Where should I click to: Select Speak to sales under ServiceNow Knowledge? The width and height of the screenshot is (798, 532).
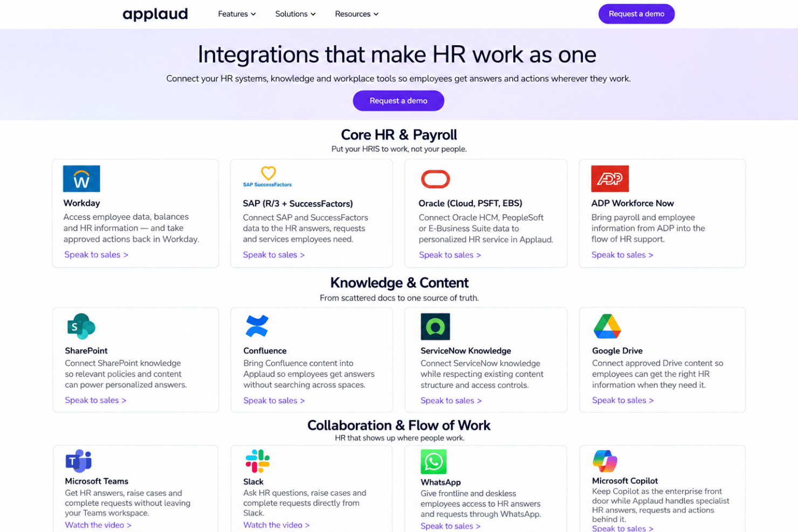coord(451,400)
